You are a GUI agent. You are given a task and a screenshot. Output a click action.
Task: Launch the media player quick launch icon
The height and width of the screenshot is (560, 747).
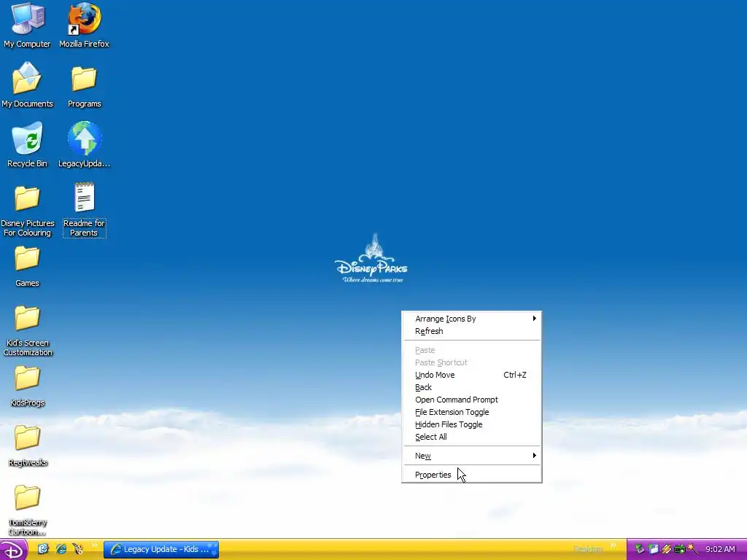point(78,549)
